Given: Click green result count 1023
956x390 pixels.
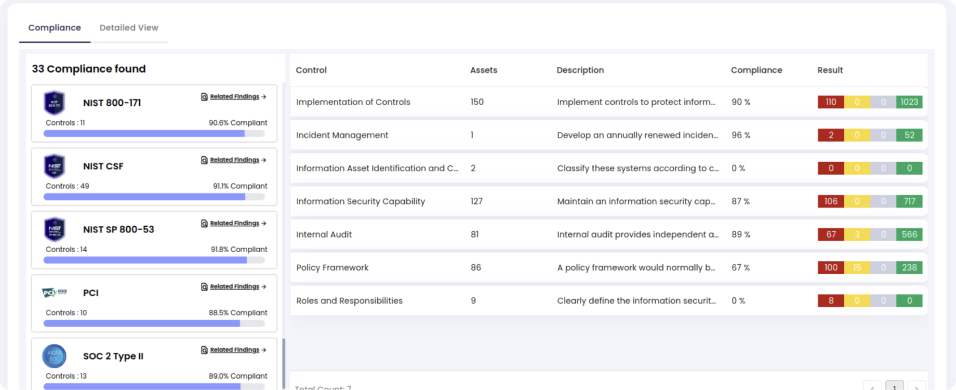Looking at the screenshot, I should coord(909,102).
